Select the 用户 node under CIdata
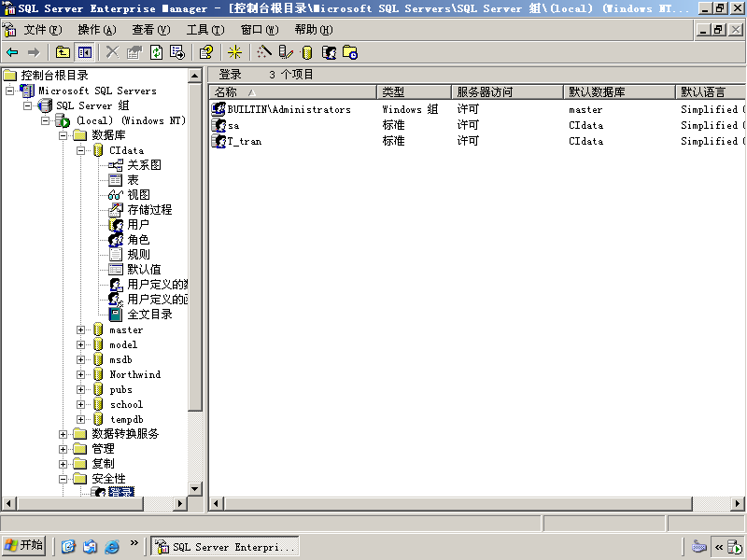 coord(138,224)
